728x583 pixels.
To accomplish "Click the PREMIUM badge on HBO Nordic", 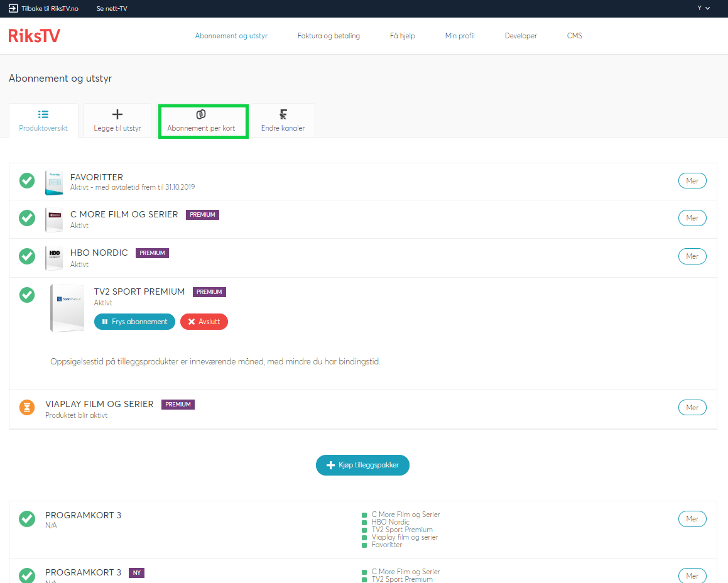I will (152, 253).
